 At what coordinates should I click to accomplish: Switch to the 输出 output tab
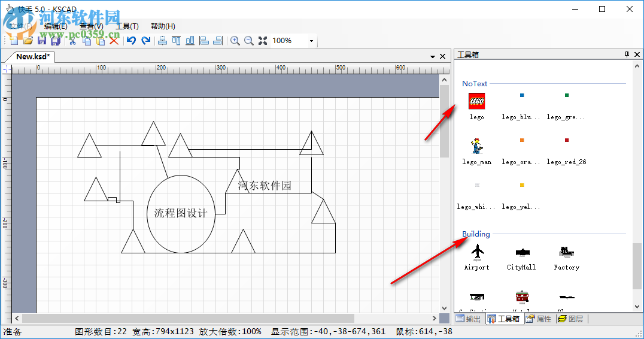(x=468, y=319)
